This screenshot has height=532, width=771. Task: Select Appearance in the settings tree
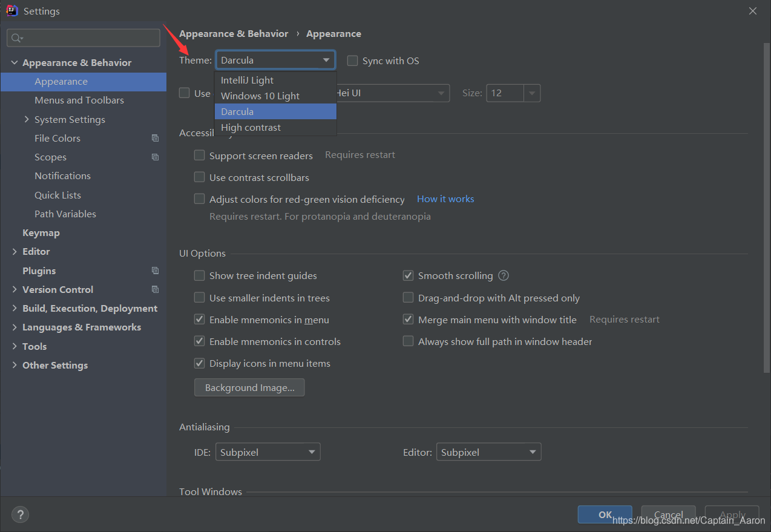pos(84,82)
